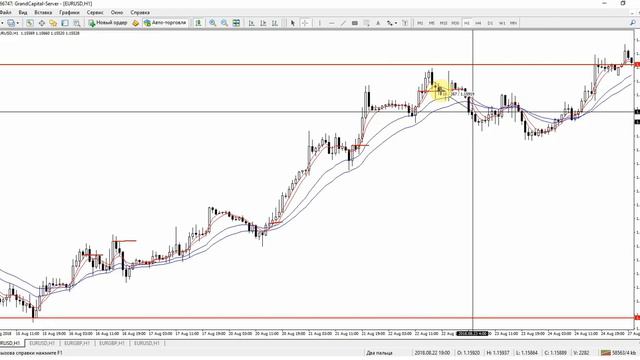The width and height of the screenshot is (640, 360).
Task: Open the Вставка menu
Action: (x=43, y=12)
